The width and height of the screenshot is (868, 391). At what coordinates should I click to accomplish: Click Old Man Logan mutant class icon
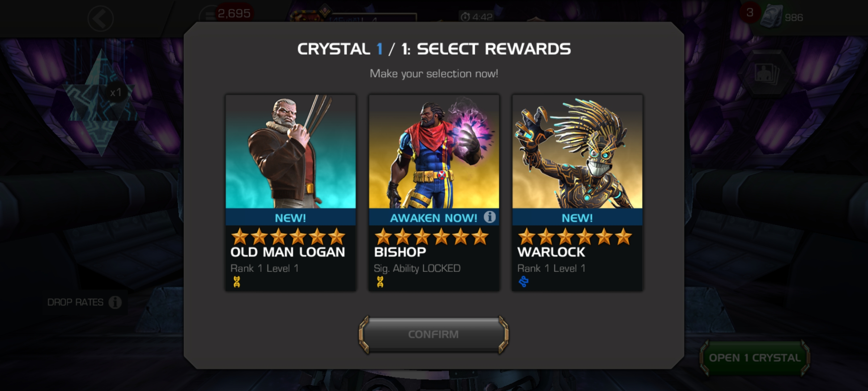pos(237,282)
